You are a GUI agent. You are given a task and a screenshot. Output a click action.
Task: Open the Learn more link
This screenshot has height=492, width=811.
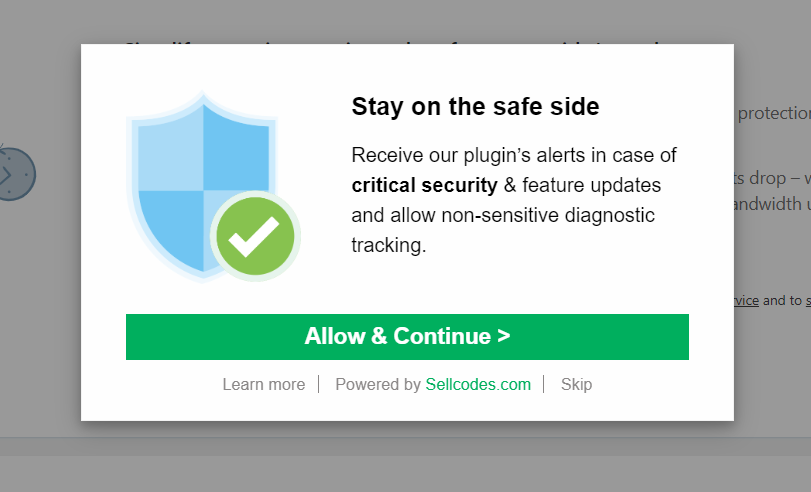(x=264, y=384)
